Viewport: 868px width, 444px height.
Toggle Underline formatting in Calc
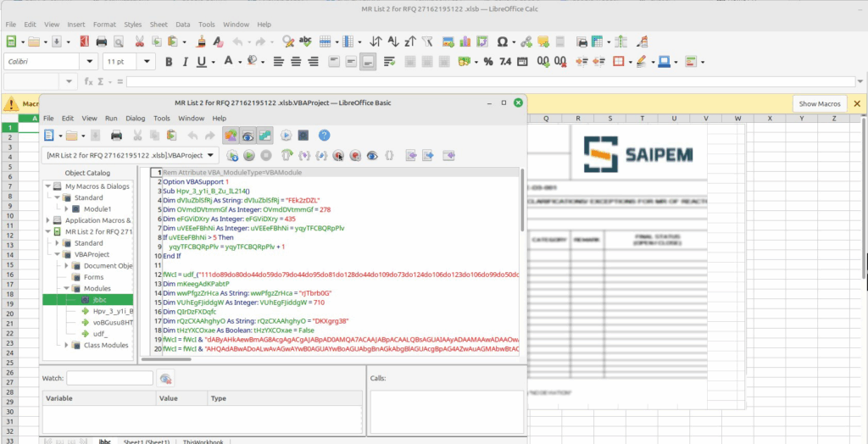[x=202, y=62]
